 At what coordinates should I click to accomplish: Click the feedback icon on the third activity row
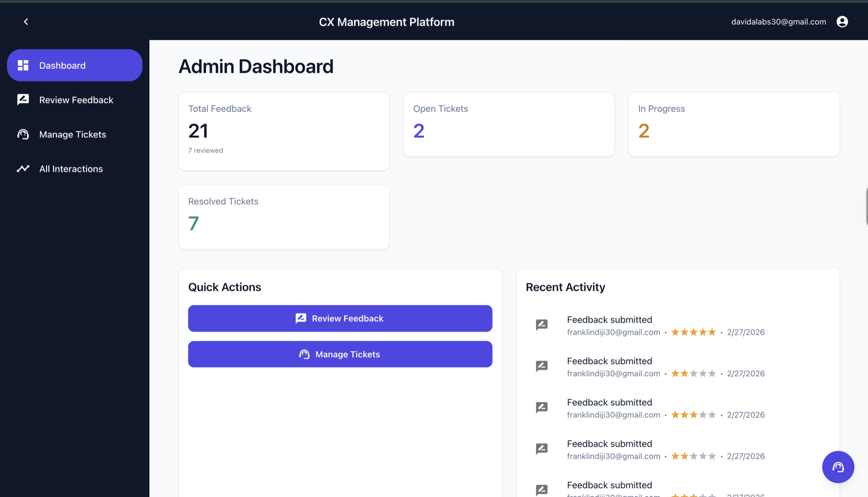(x=541, y=407)
